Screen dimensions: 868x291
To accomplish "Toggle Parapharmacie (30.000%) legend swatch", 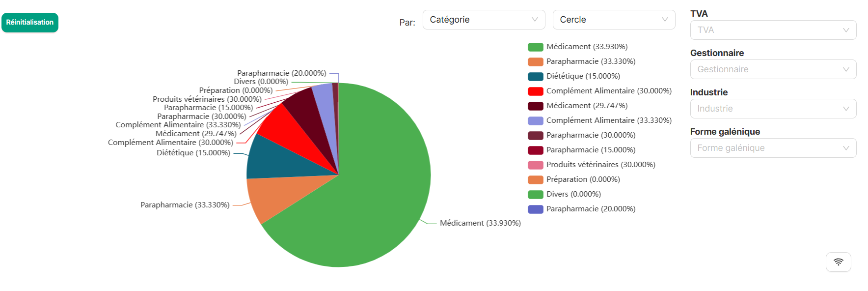I will tap(536, 136).
